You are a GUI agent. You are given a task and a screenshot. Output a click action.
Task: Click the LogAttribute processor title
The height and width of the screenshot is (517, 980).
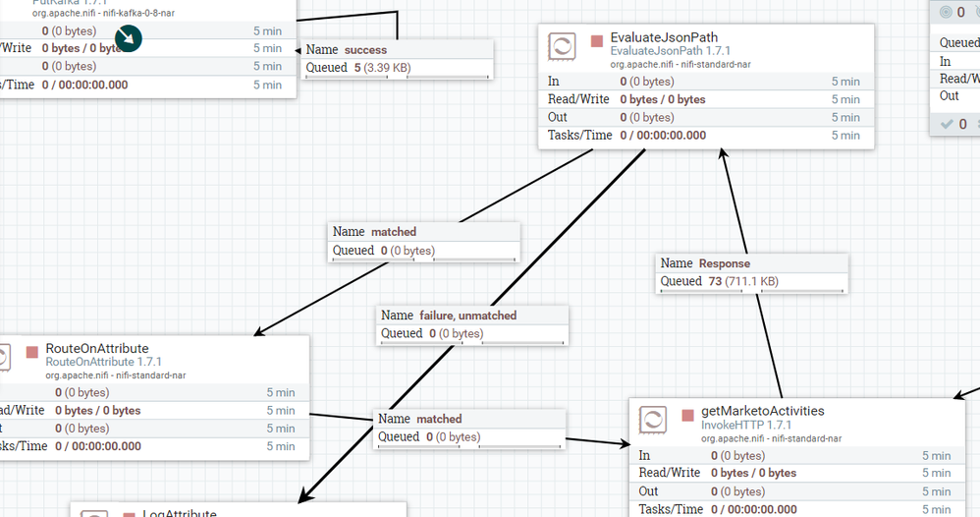pyautogui.click(x=180, y=513)
